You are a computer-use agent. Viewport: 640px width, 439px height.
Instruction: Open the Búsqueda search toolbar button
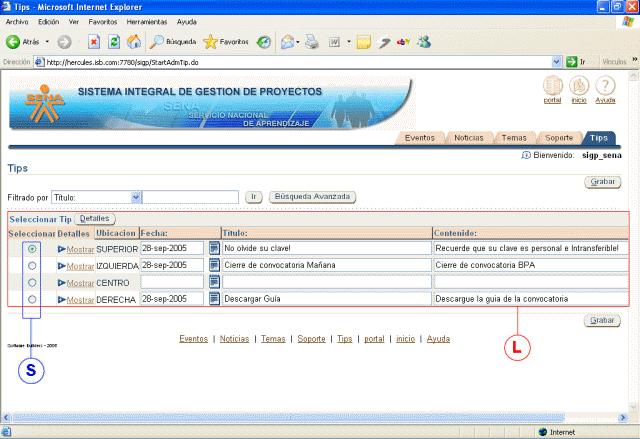173,42
